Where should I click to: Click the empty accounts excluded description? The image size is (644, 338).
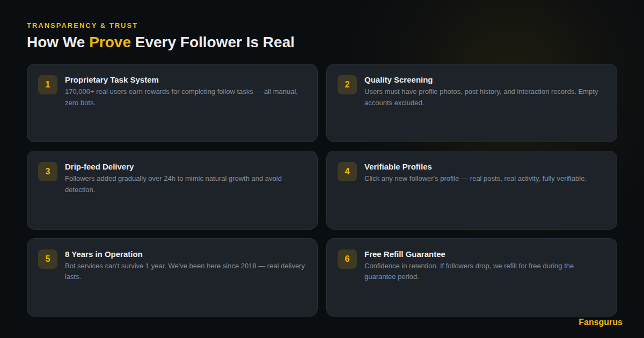tap(481, 97)
